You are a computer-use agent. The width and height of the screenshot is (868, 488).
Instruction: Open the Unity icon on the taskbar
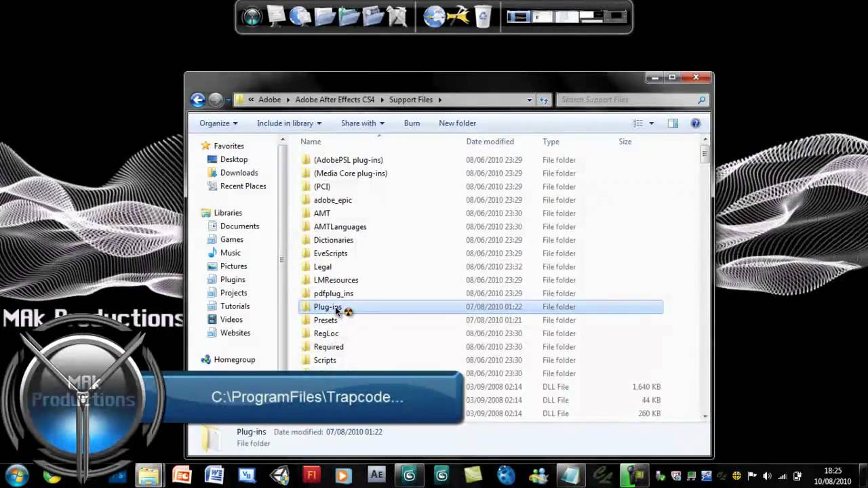click(x=279, y=475)
